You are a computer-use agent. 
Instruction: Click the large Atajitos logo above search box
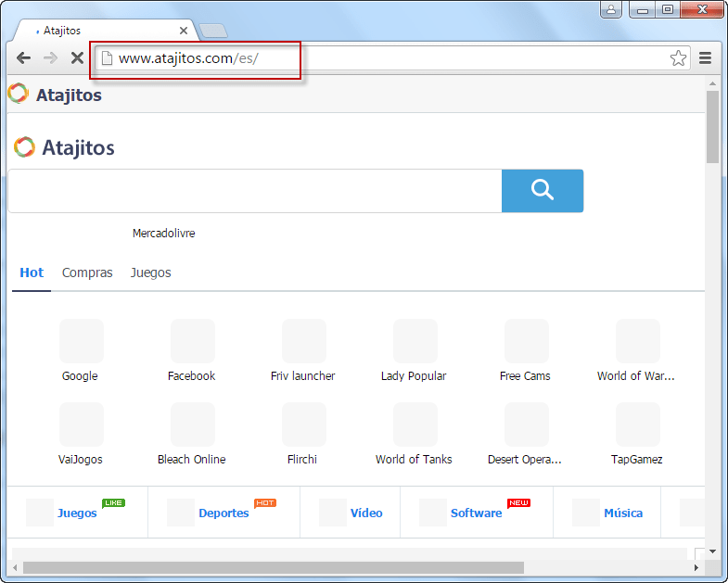tap(64, 147)
